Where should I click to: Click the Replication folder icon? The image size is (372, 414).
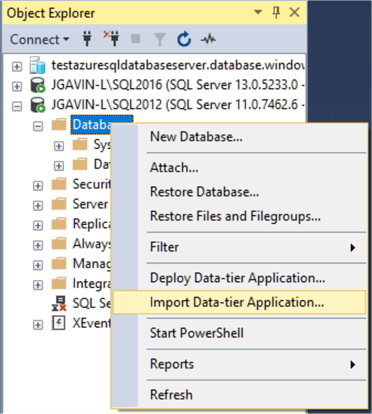59,224
